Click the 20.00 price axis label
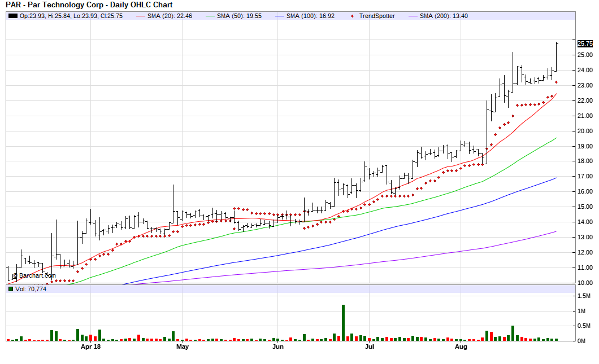 [x=585, y=131]
